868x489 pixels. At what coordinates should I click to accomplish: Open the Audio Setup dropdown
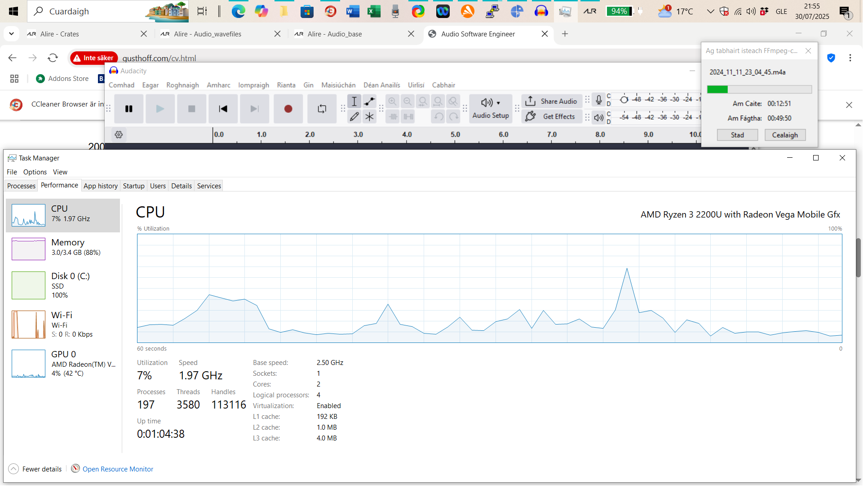[491, 108]
